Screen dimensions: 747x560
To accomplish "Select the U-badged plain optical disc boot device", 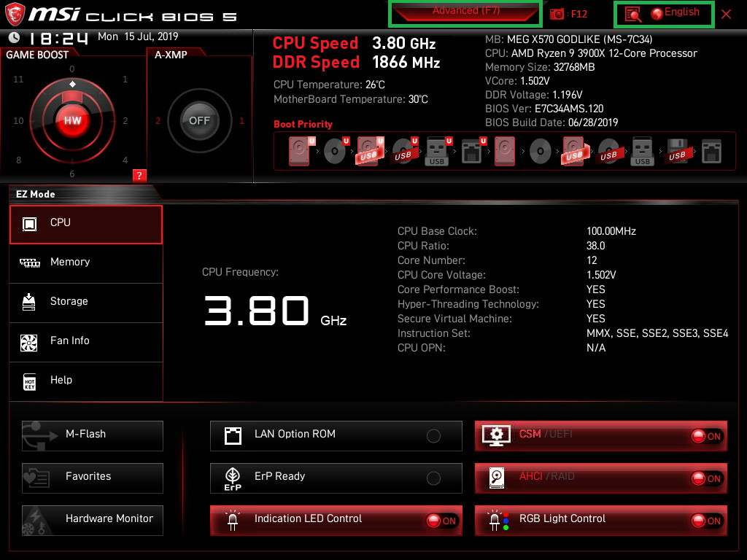I will pos(336,151).
